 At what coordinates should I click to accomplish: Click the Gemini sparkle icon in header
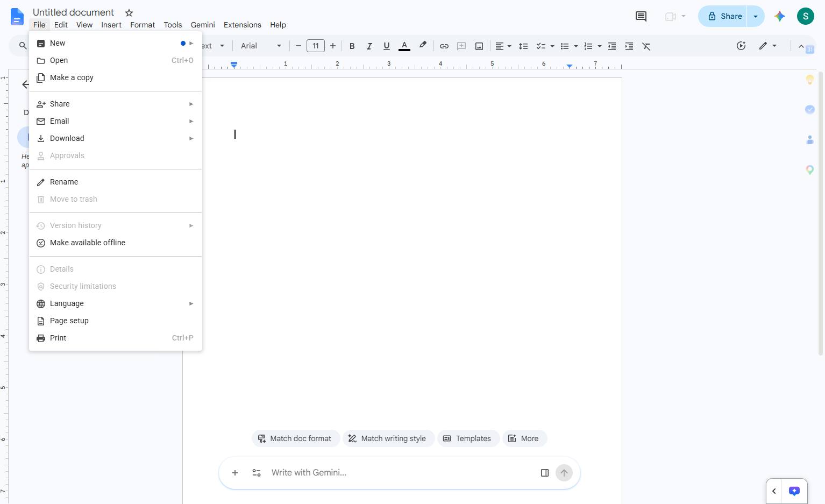point(780,16)
